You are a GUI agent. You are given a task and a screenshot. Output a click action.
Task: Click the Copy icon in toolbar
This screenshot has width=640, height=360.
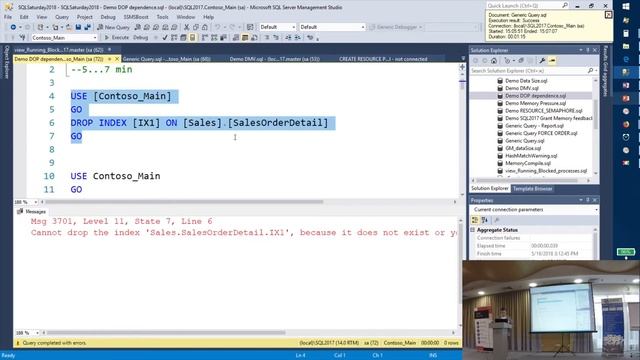196,27
